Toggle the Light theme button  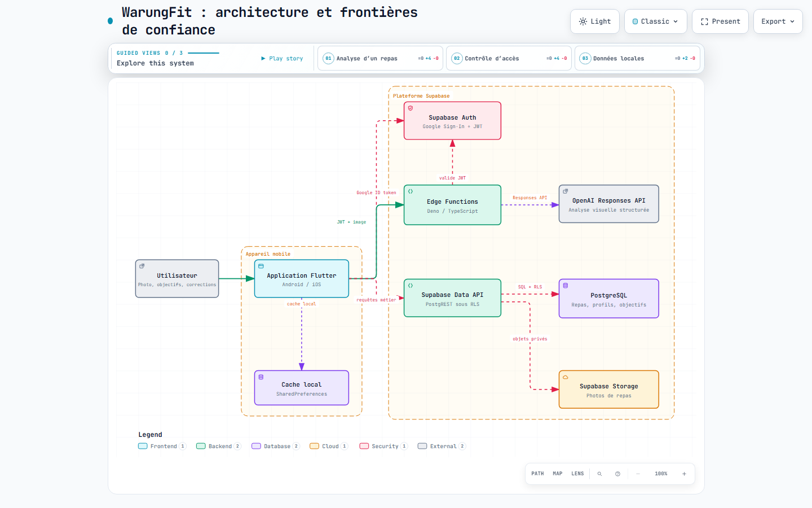tap(595, 21)
